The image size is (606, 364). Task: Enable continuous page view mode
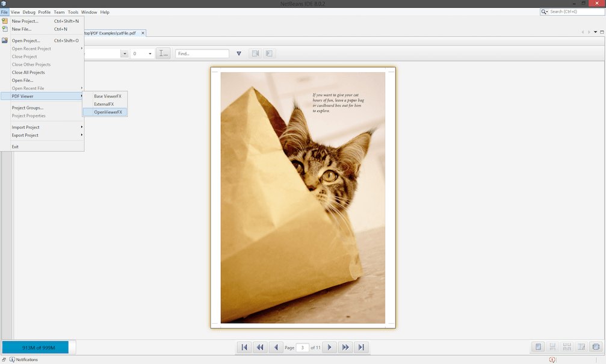[552, 347]
